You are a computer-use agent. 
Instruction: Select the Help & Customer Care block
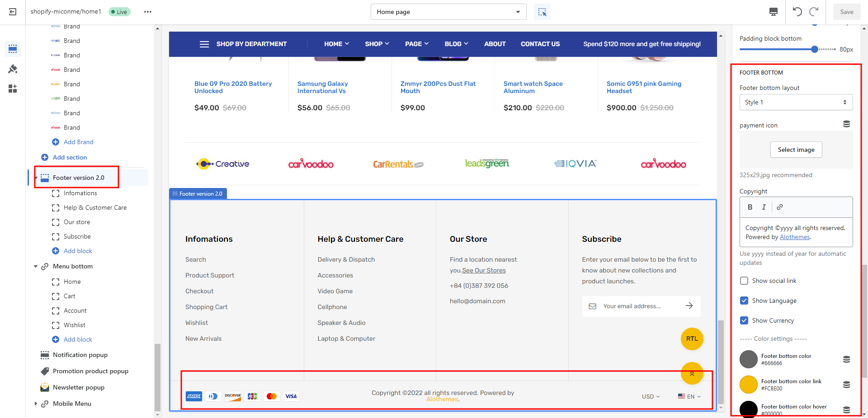pos(95,207)
